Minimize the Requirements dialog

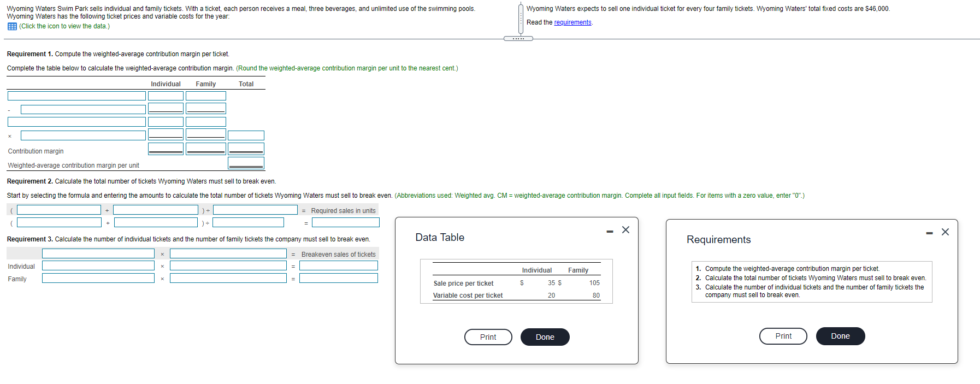point(929,233)
